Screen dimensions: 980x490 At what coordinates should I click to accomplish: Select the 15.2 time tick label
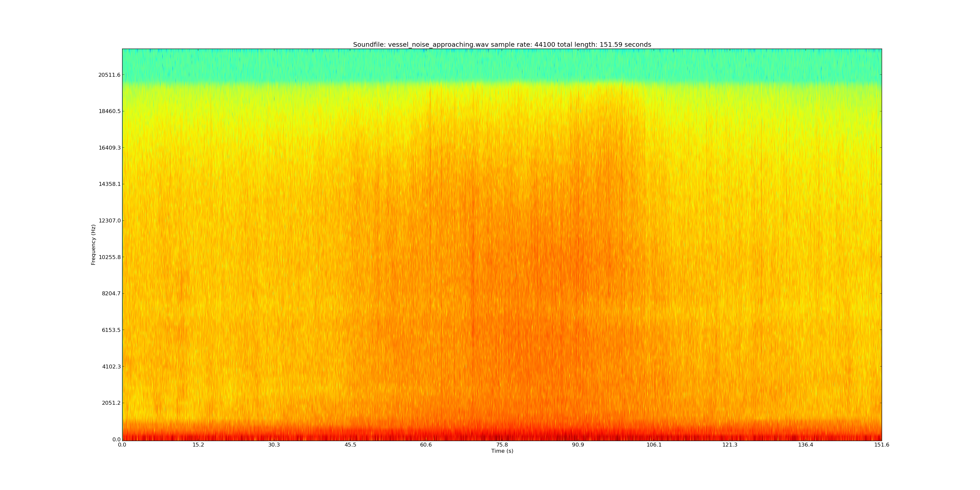(x=198, y=445)
